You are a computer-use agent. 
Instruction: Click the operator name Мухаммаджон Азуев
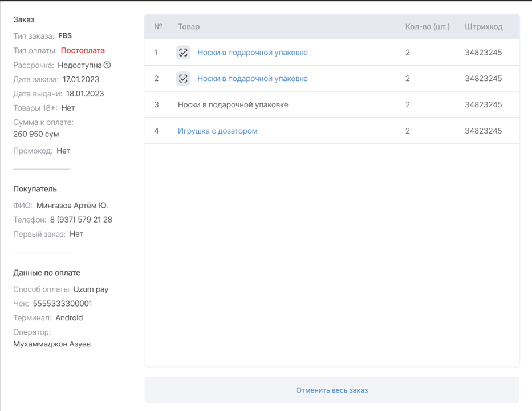pyautogui.click(x=52, y=344)
